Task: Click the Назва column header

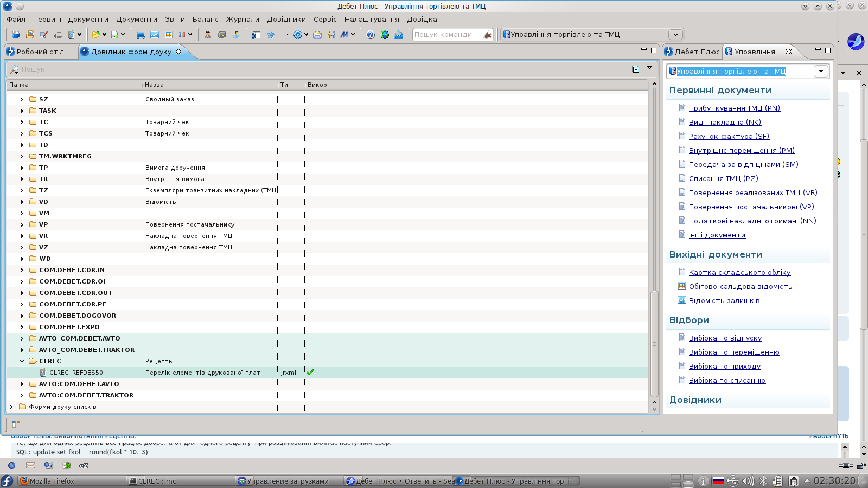Action: click(x=209, y=85)
